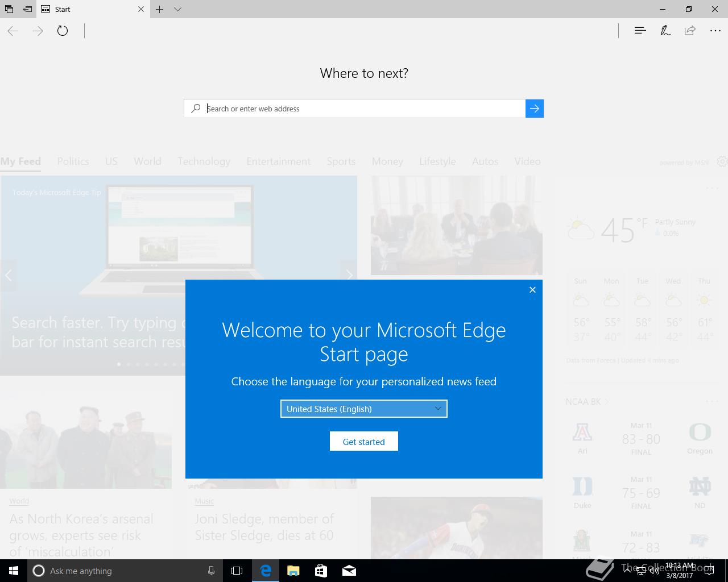Switch to Video feed tab
Image resolution: width=728 pixels, height=582 pixels.
tap(527, 161)
